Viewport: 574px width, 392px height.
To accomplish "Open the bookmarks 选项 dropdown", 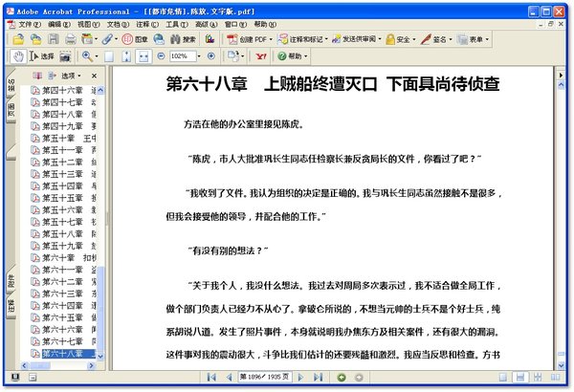I will (x=71, y=76).
